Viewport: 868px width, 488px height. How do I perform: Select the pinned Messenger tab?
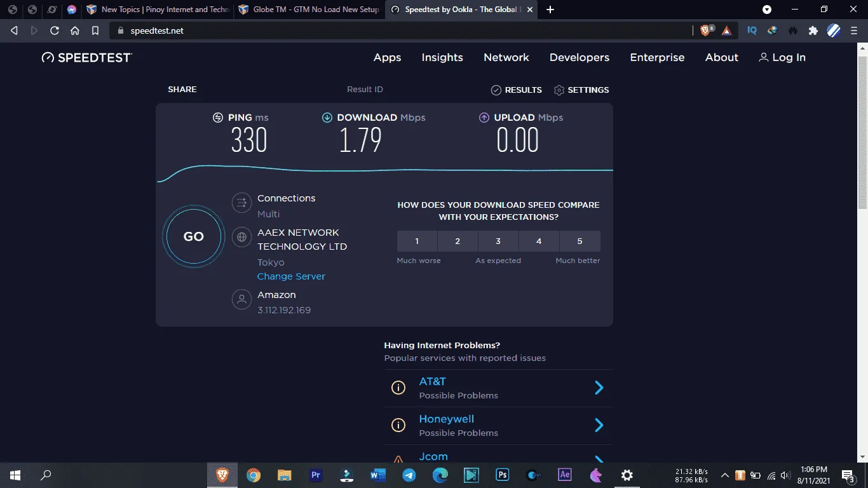(x=72, y=10)
